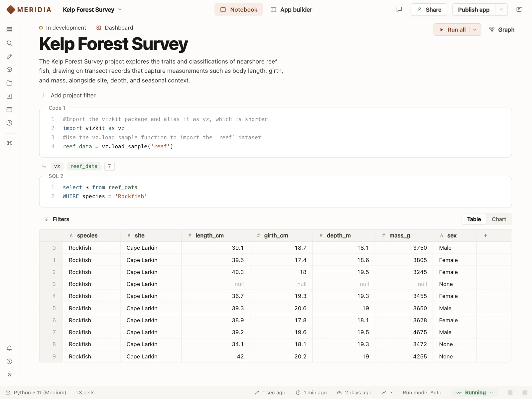Click the 1 min ago clock status

(x=311, y=393)
